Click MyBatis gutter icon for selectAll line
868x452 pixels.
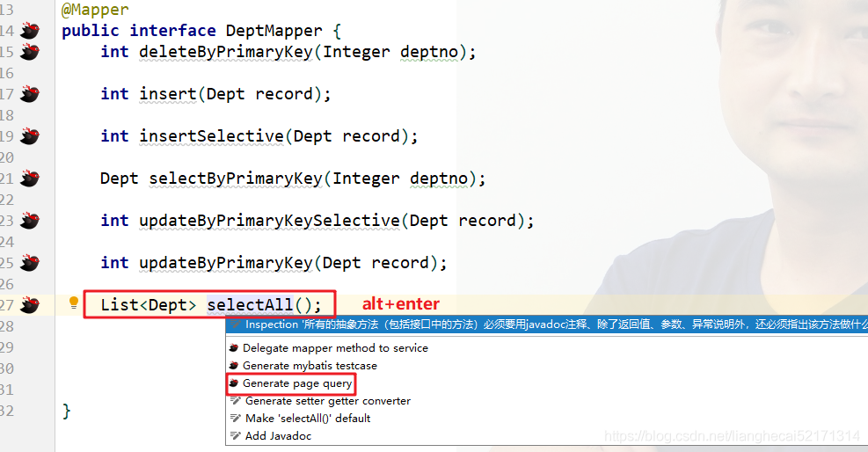pos(30,305)
